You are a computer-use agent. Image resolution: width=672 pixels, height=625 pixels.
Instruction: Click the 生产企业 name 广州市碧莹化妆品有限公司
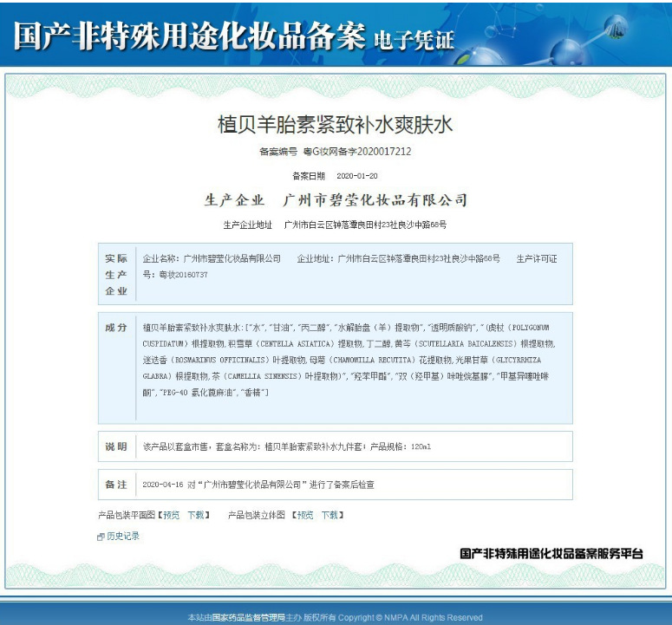(375, 200)
